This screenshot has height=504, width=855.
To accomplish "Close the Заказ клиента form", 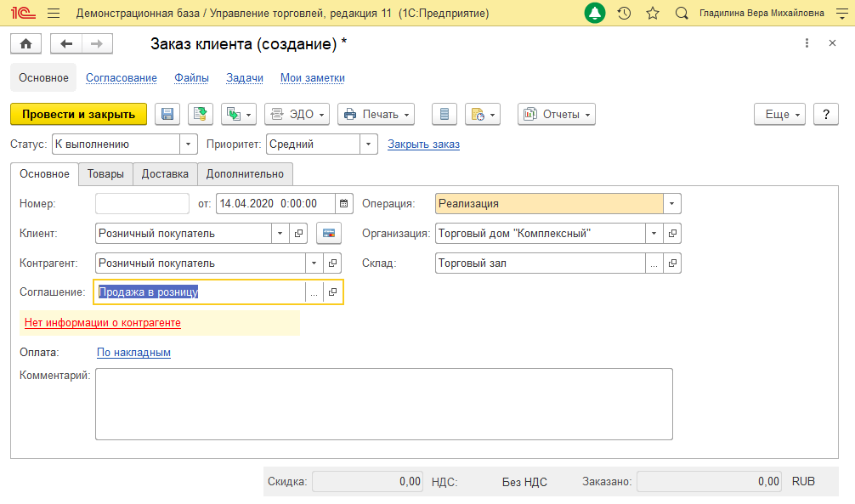I will pyautogui.click(x=832, y=43).
